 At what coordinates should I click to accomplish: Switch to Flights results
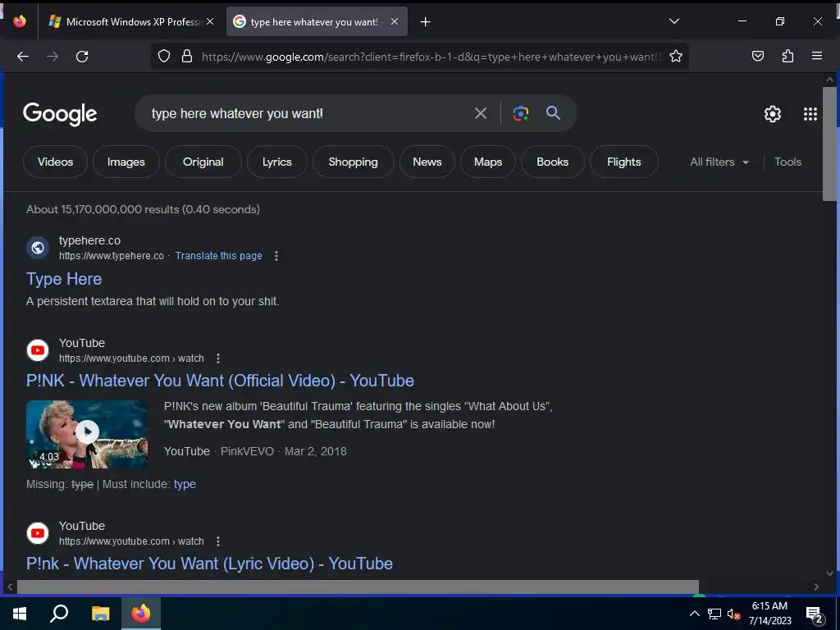pos(624,162)
